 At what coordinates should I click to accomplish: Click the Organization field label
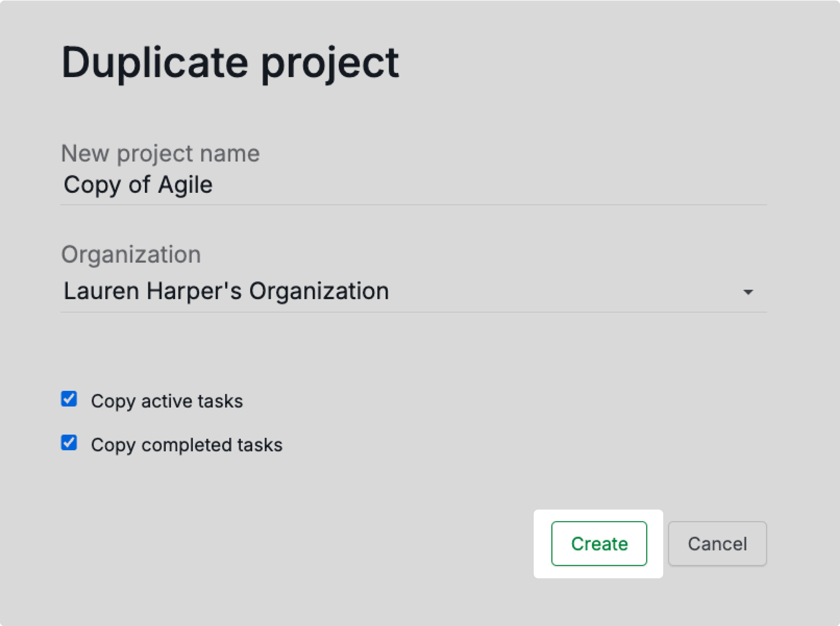pyautogui.click(x=131, y=255)
